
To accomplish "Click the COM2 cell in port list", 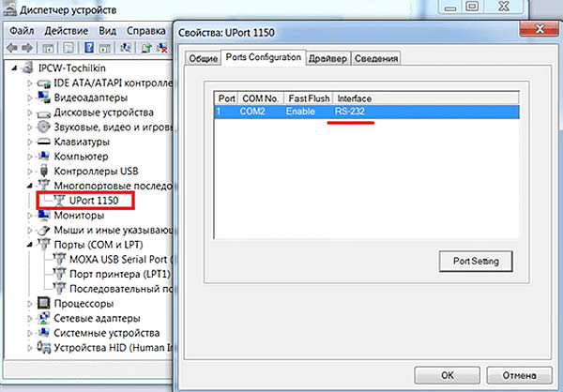I will 252,112.
